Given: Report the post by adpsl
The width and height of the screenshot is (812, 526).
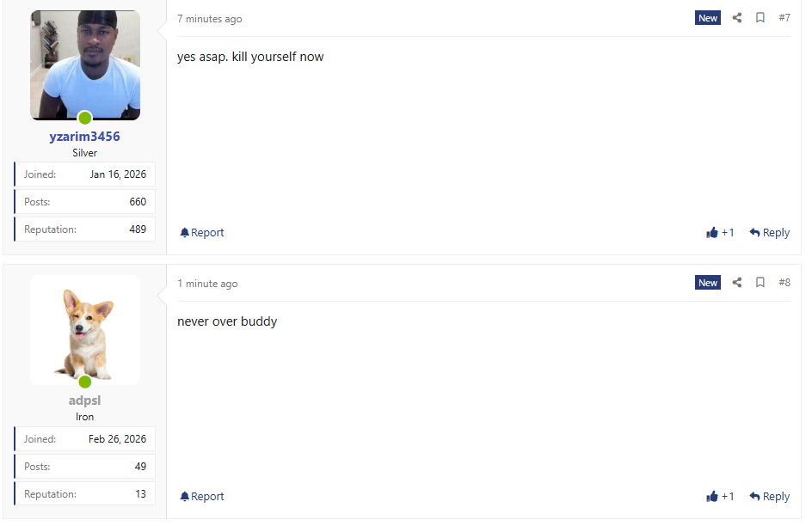Looking at the screenshot, I should pyautogui.click(x=202, y=497).
